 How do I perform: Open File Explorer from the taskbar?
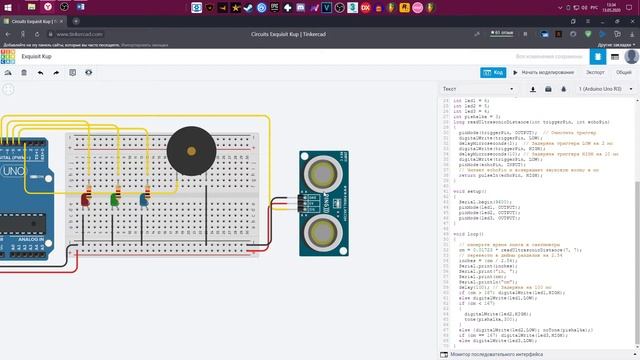(x=31, y=7)
